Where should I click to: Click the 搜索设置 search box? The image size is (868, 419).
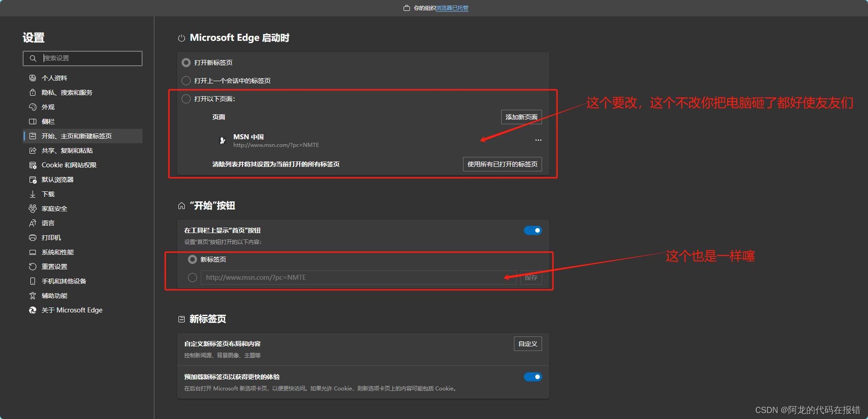(x=83, y=58)
